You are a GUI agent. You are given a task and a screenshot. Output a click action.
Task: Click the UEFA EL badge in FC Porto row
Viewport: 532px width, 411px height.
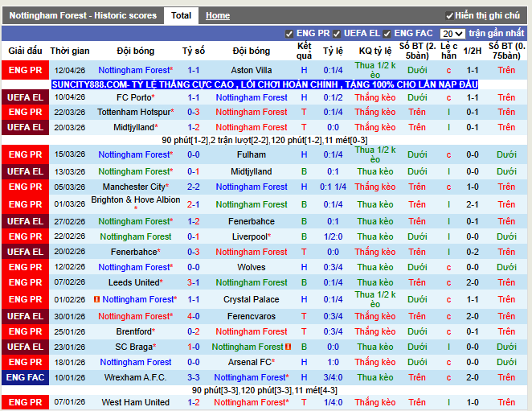26,97
